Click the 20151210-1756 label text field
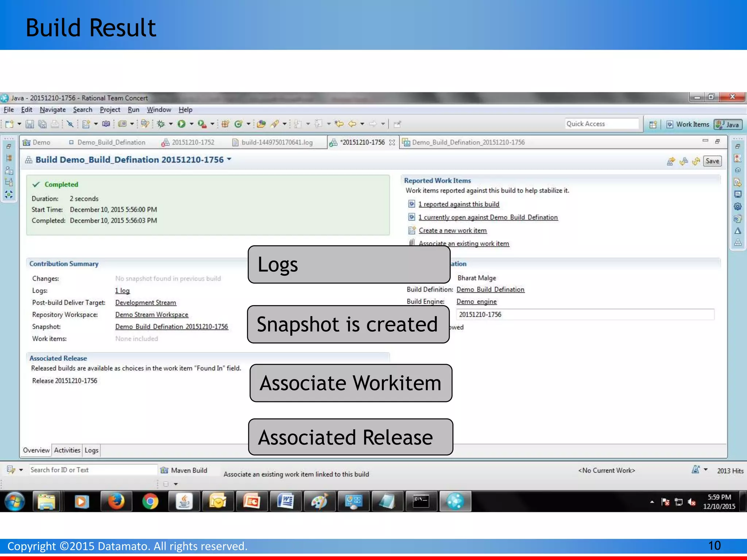Image resolution: width=747 pixels, height=560 pixels. pos(585,315)
